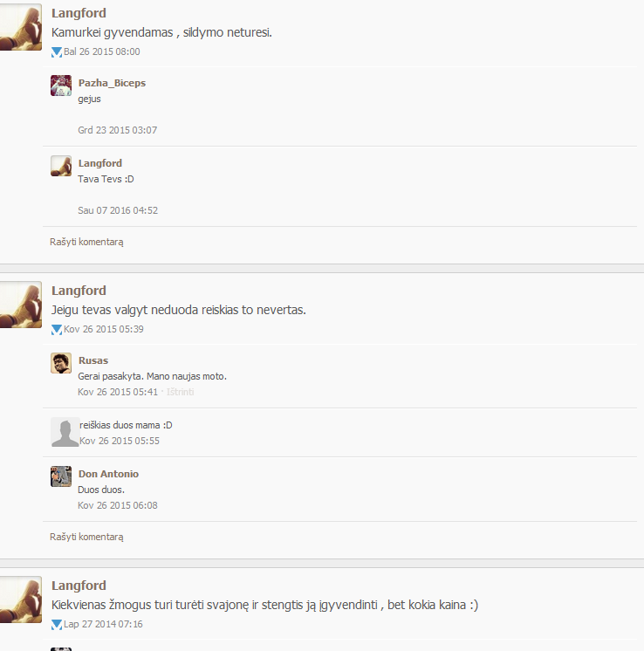
Task: Click Rašyti komentarą under the Jeigu tevas post
Action: click(86, 537)
